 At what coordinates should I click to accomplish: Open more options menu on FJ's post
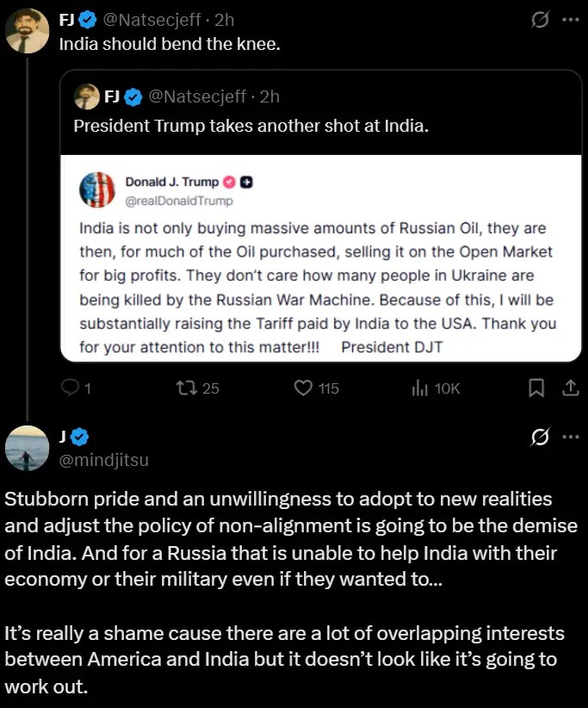click(571, 20)
